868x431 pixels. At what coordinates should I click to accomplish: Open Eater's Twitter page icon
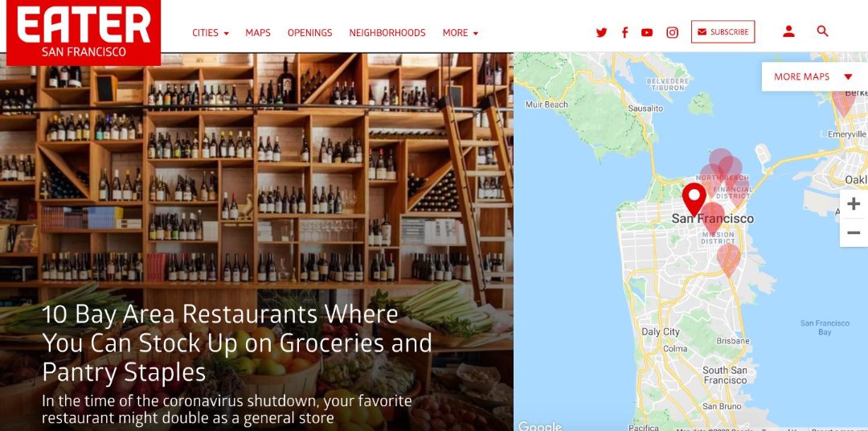click(601, 33)
